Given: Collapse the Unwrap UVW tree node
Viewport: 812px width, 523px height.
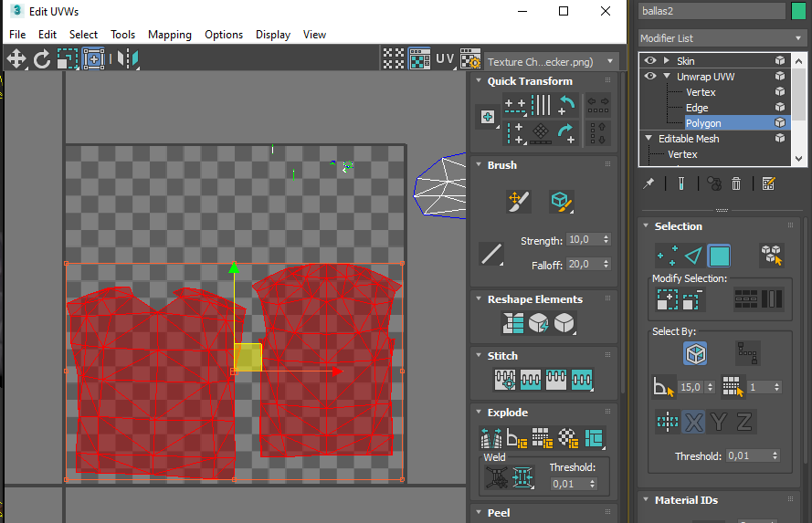Looking at the screenshot, I should 668,77.
